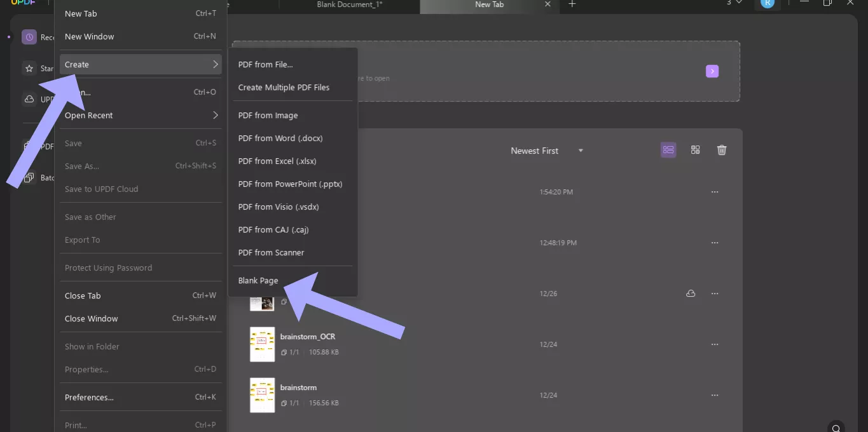Open the tab count dropdown next to the avatar
The width and height of the screenshot is (868, 432).
tap(733, 3)
